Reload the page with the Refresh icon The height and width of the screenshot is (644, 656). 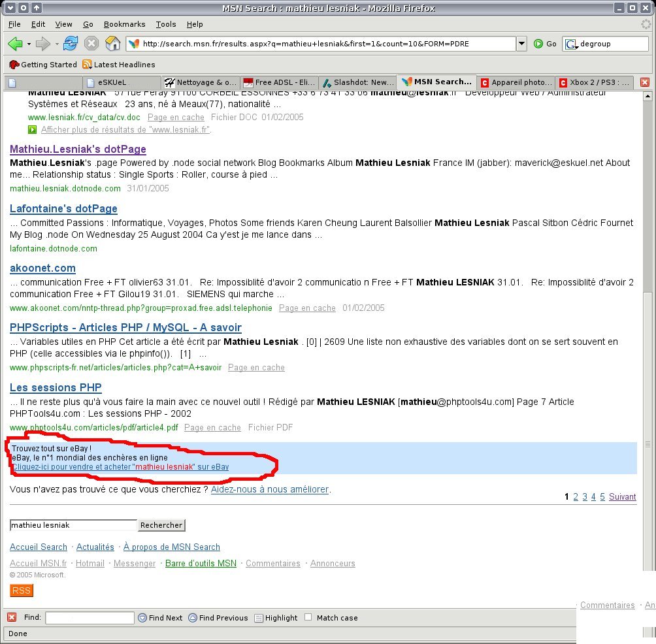[x=71, y=43]
